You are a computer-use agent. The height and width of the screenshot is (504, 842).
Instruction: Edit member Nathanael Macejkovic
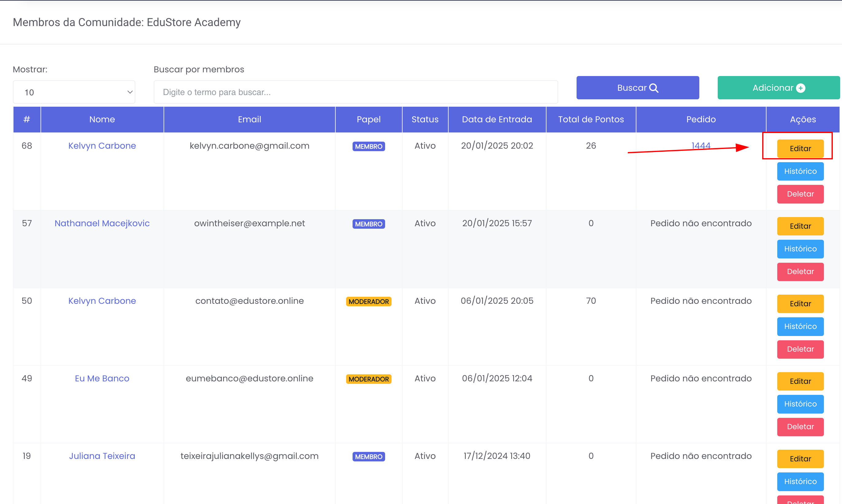point(800,226)
